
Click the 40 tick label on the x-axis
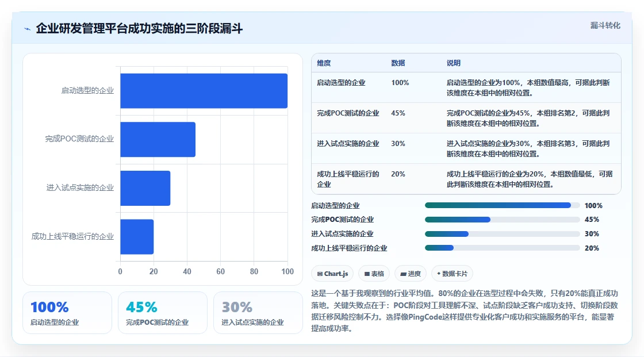tap(187, 271)
